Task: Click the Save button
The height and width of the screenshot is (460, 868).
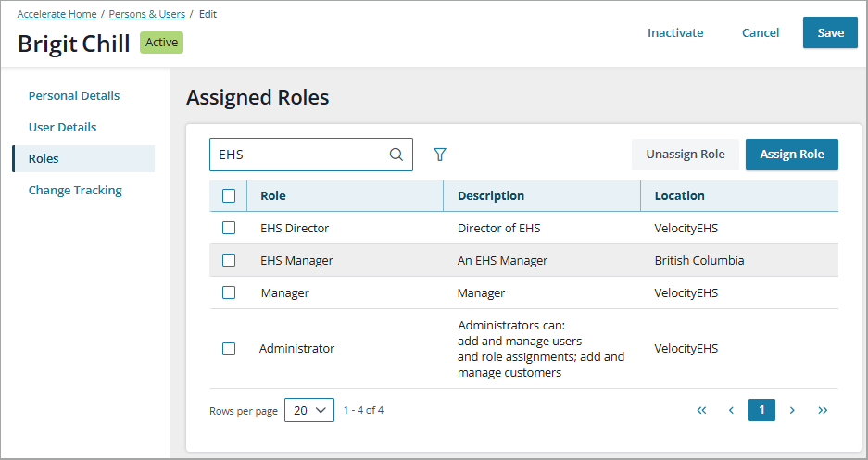Action: (x=830, y=32)
